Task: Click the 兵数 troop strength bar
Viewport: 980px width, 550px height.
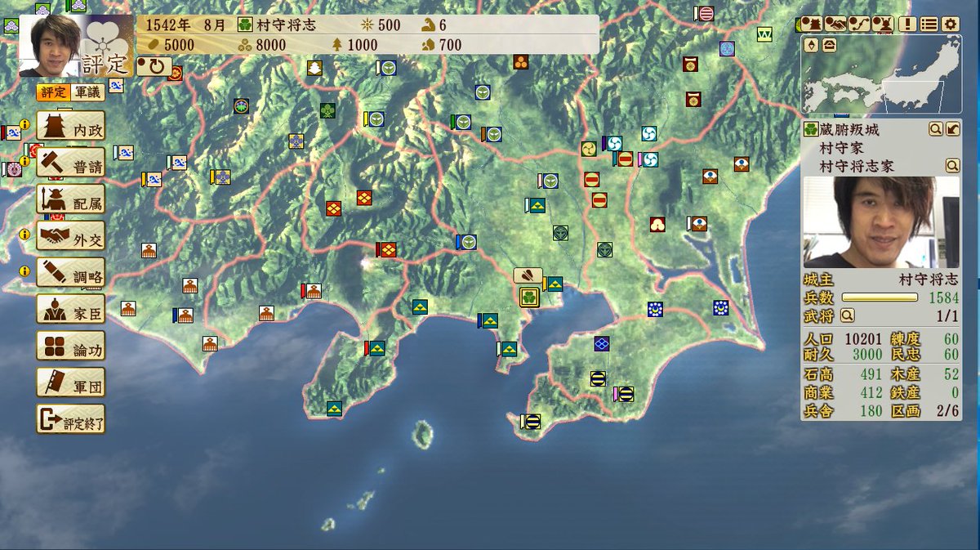Action: 880,297
